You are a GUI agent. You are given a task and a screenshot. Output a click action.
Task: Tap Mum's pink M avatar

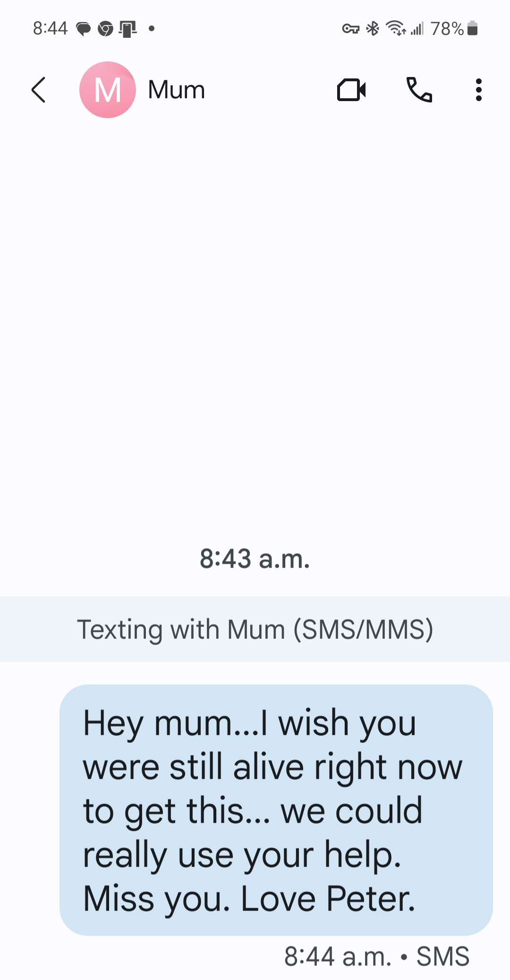pyautogui.click(x=108, y=90)
